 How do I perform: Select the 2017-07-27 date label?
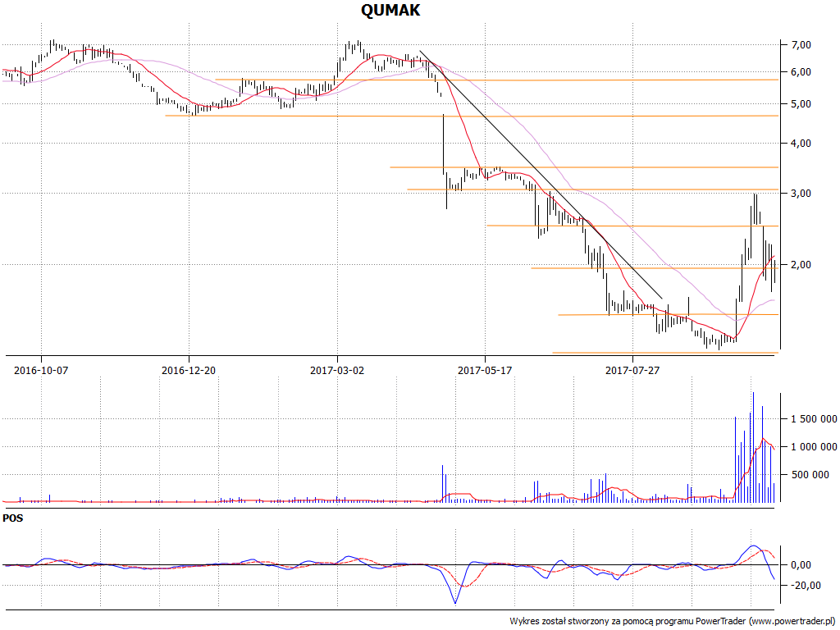[632, 370]
